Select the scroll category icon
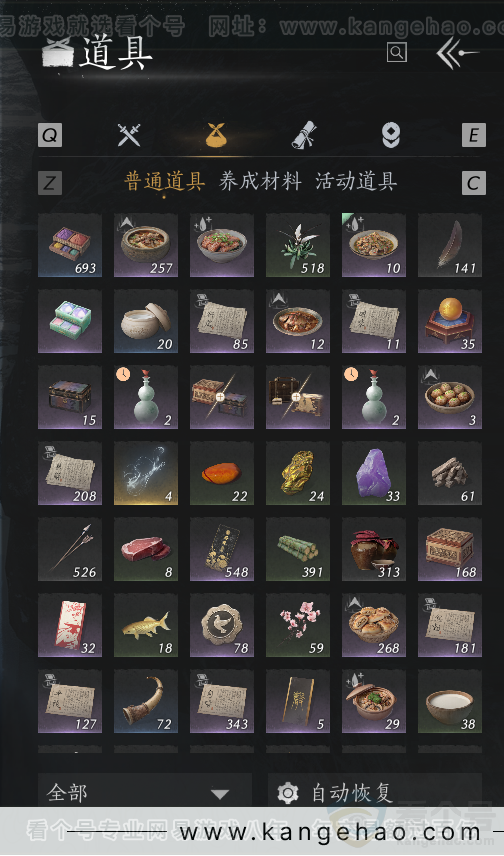The image size is (504, 856). [x=304, y=135]
